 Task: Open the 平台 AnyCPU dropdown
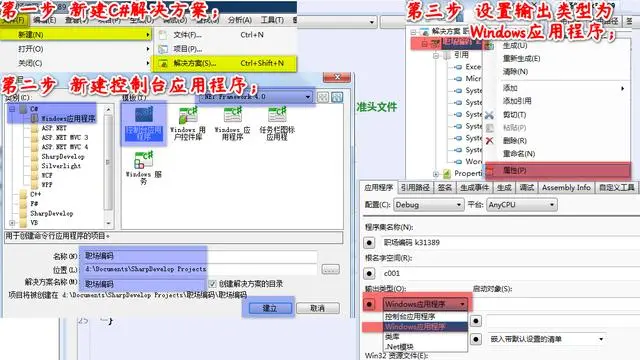click(x=521, y=205)
